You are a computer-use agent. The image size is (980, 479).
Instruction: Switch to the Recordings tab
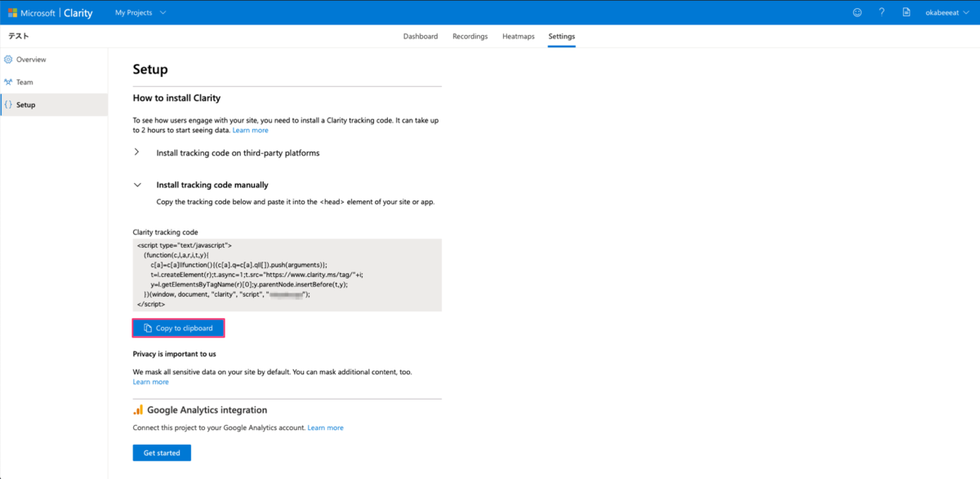tap(470, 37)
